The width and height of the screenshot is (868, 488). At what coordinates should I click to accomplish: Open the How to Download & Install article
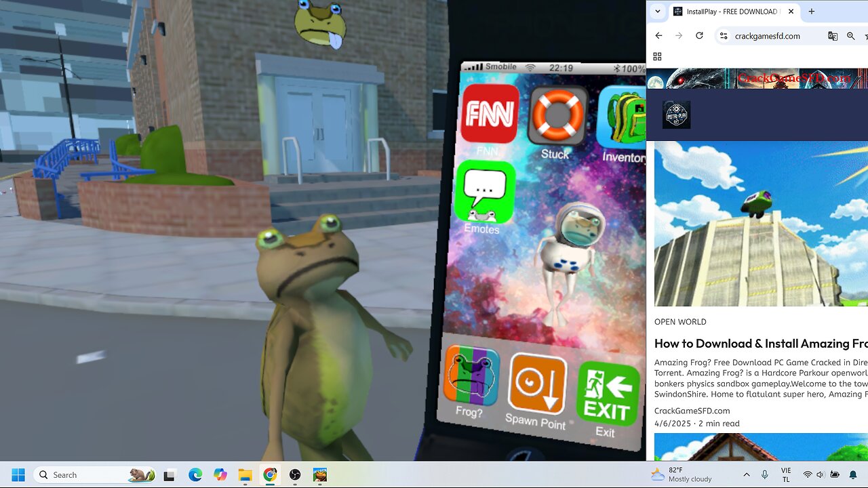tap(761, 344)
